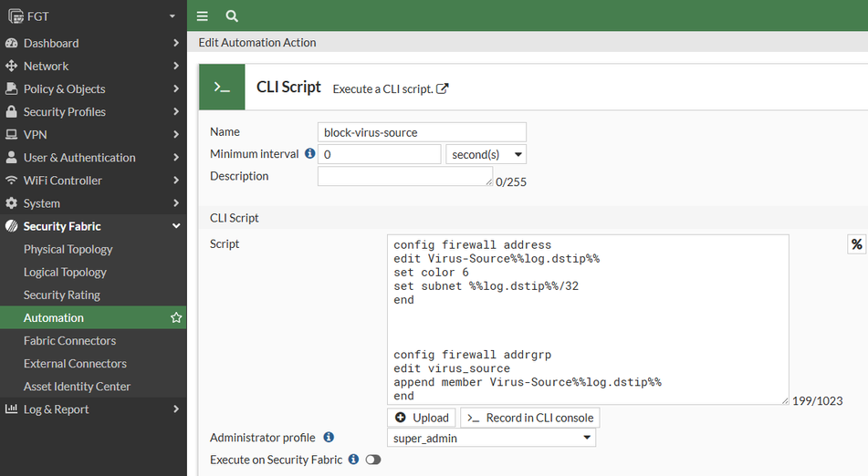The width and height of the screenshot is (868, 476).
Task: Open the Physical Topology page
Action: pyautogui.click(x=68, y=249)
